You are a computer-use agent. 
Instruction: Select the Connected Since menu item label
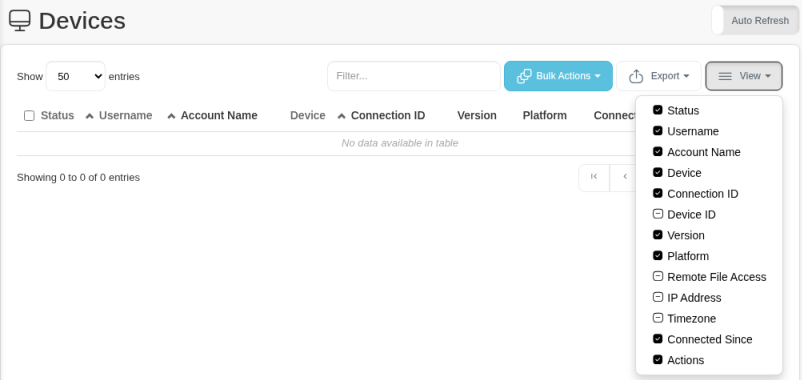[x=709, y=340]
